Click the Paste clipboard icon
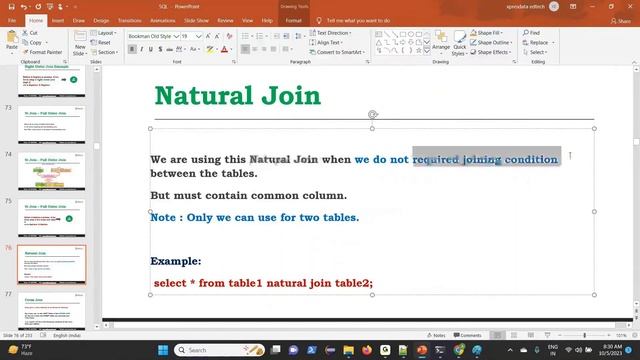 [x=12, y=38]
